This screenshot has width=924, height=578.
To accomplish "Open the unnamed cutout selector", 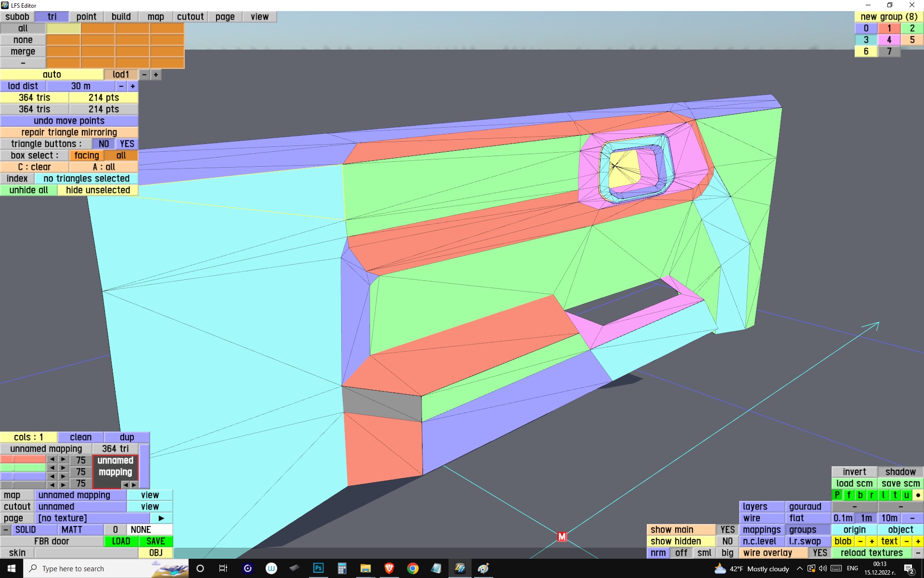I will tap(80, 507).
